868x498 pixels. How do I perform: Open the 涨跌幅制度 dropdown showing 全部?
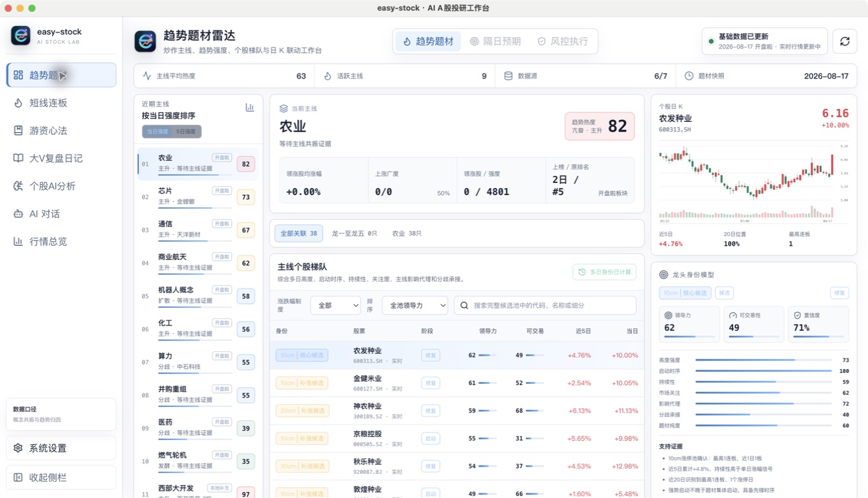click(335, 305)
